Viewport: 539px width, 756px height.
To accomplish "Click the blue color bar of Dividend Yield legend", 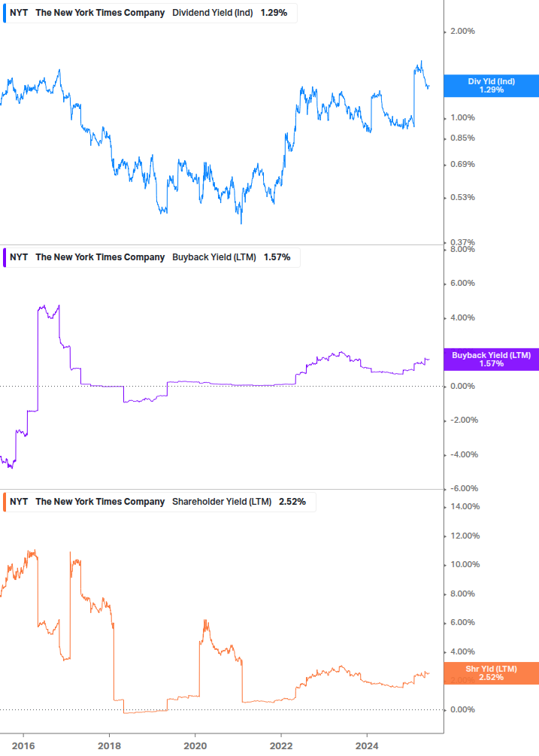I will click(x=5, y=13).
